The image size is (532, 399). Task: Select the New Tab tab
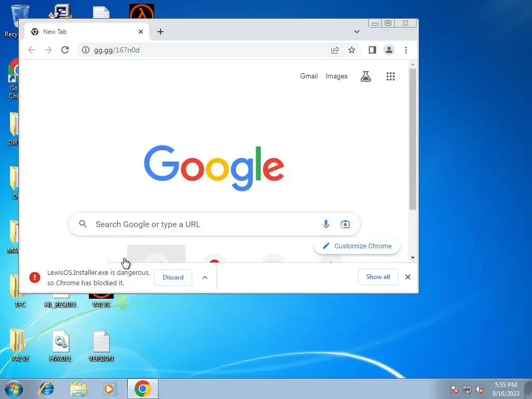(87, 32)
